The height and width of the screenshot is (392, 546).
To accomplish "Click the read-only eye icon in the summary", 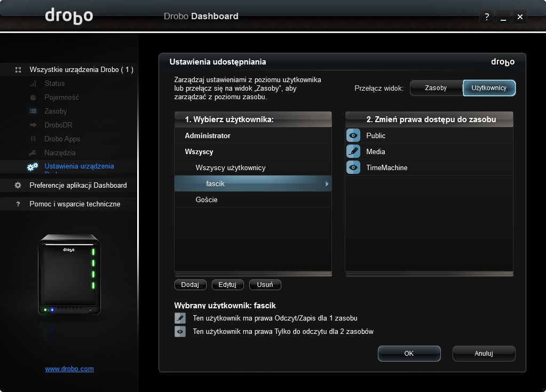I will click(x=180, y=332).
